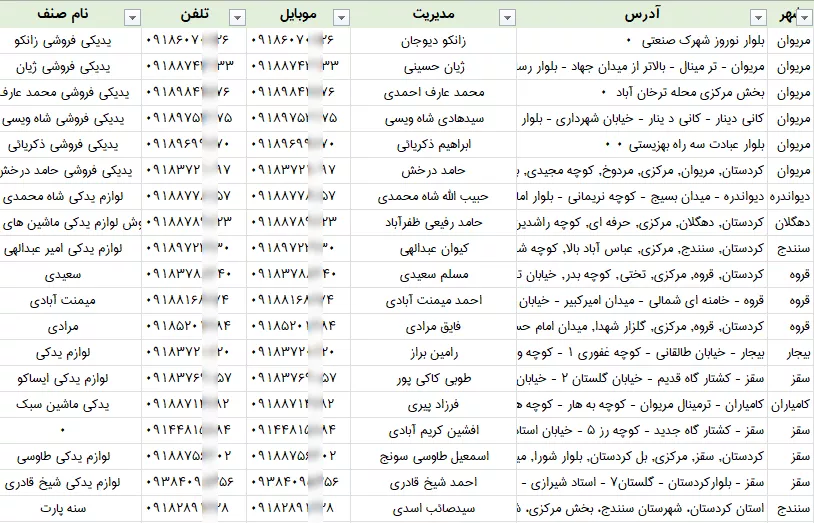Select the نام صنف header cell

71,14
